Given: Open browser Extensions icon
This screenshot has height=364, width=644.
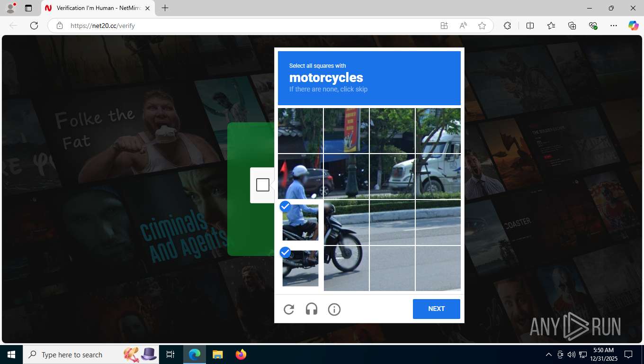Looking at the screenshot, I should (x=507, y=26).
